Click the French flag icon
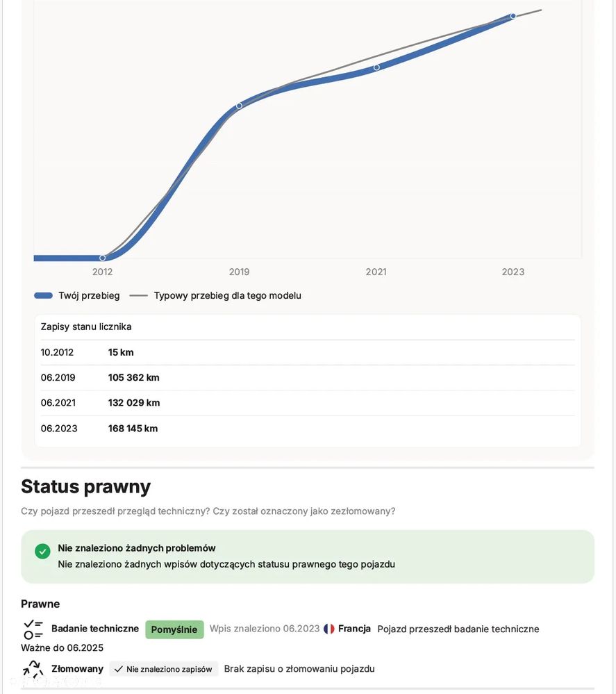The height and width of the screenshot is (694, 616). 329,629
